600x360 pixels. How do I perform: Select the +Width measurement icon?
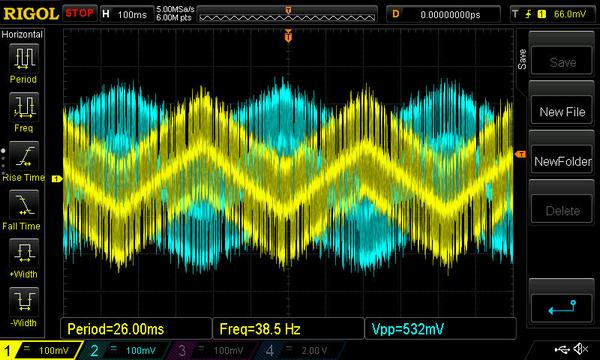pos(24,253)
